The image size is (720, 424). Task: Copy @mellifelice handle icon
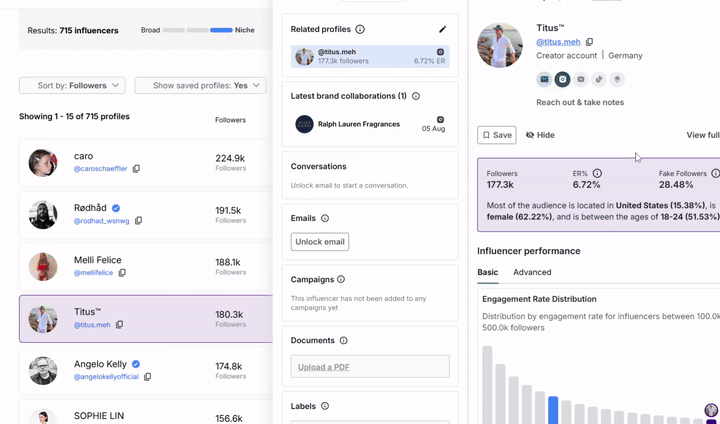click(122, 273)
